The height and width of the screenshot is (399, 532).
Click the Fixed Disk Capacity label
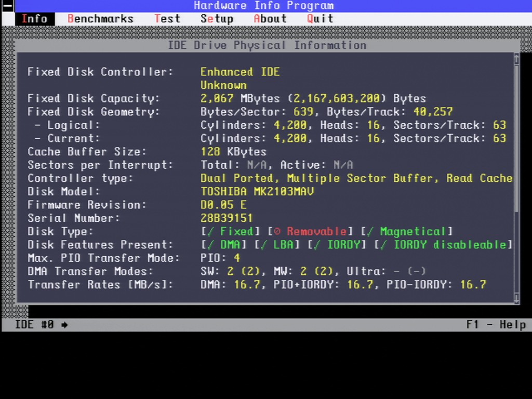point(94,98)
